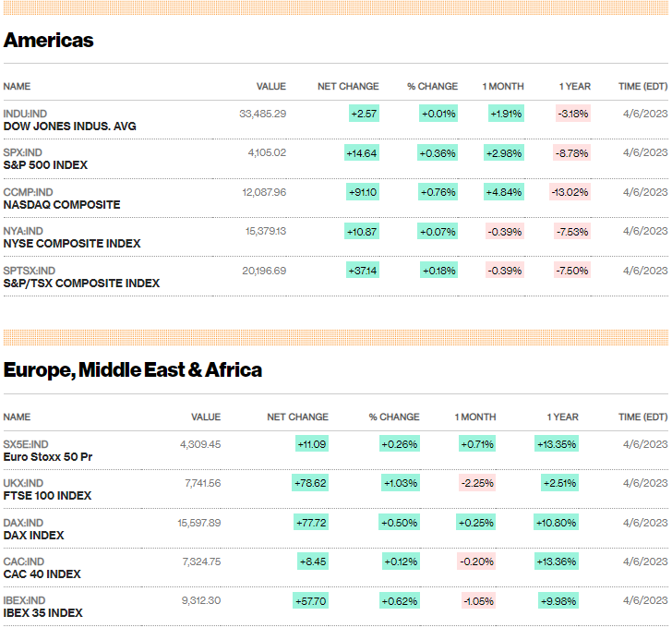
Task: Open the FTSE 100 INDEX link
Action: (x=48, y=496)
